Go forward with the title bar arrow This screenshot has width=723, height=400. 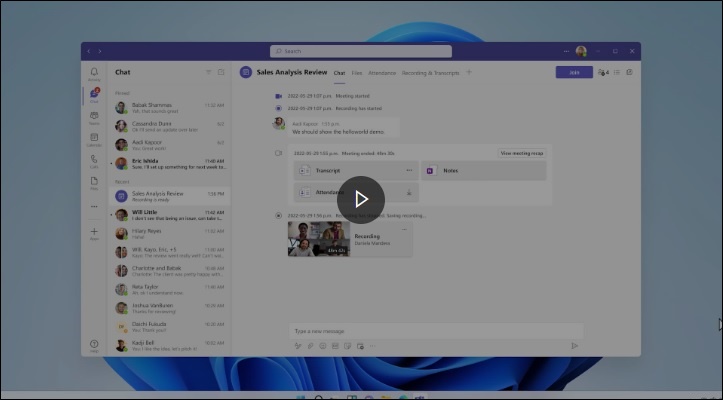tap(100, 51)
